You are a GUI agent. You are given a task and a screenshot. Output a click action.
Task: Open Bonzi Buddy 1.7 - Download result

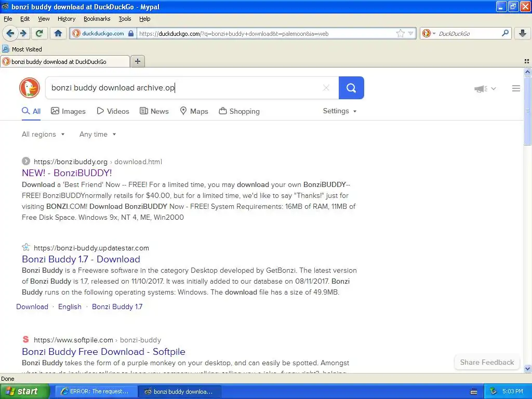(x=81, y=259)
